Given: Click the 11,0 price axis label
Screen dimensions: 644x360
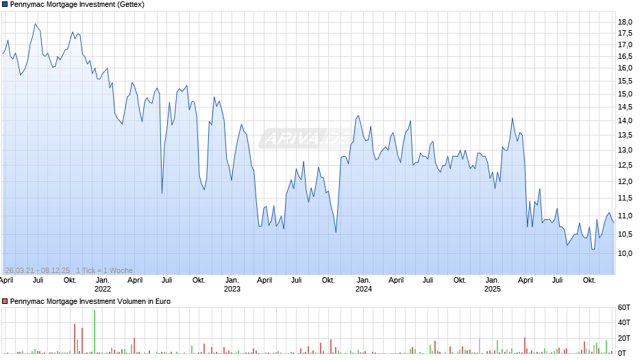Looking at the screenshot, I should click(625, 216).
